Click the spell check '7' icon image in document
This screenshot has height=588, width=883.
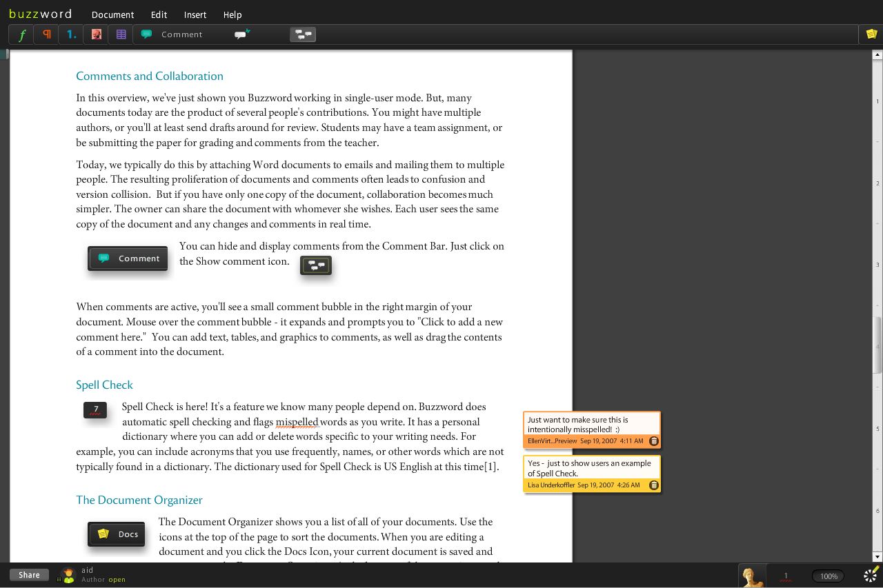(x=95, y=410)
